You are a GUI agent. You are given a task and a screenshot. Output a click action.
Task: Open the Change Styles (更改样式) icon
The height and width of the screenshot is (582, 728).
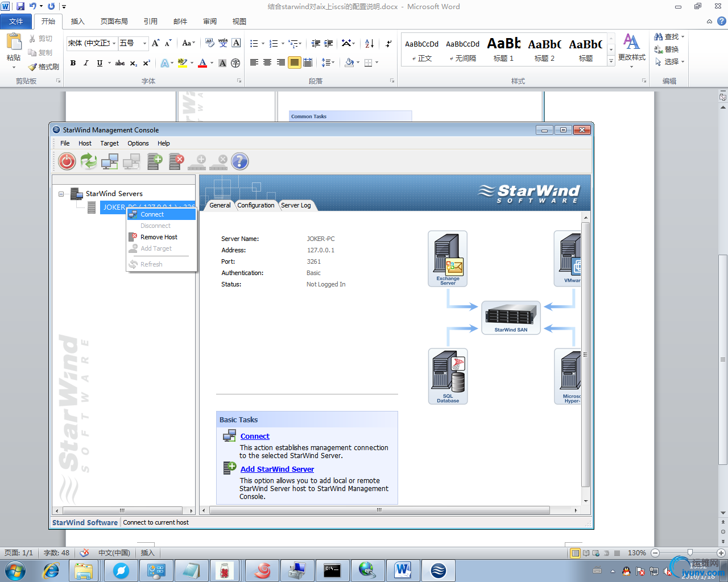click(x=631, y=41)
